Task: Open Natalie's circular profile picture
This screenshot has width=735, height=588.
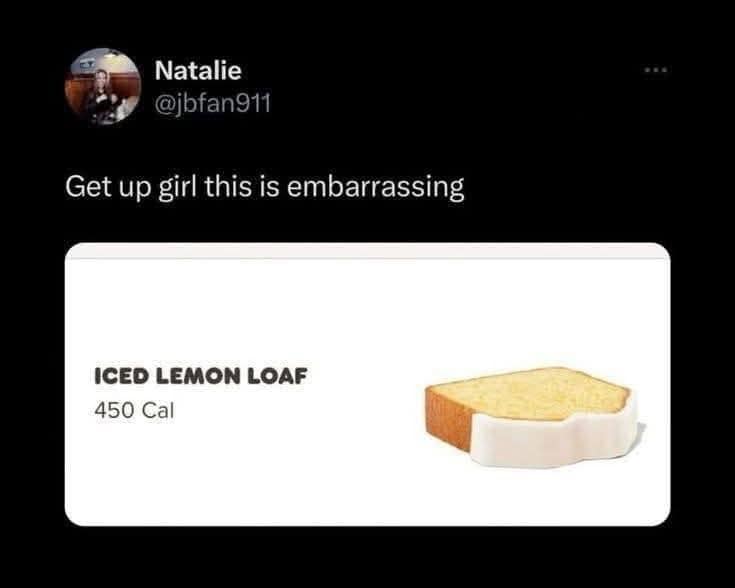Action: coord(103,86)
